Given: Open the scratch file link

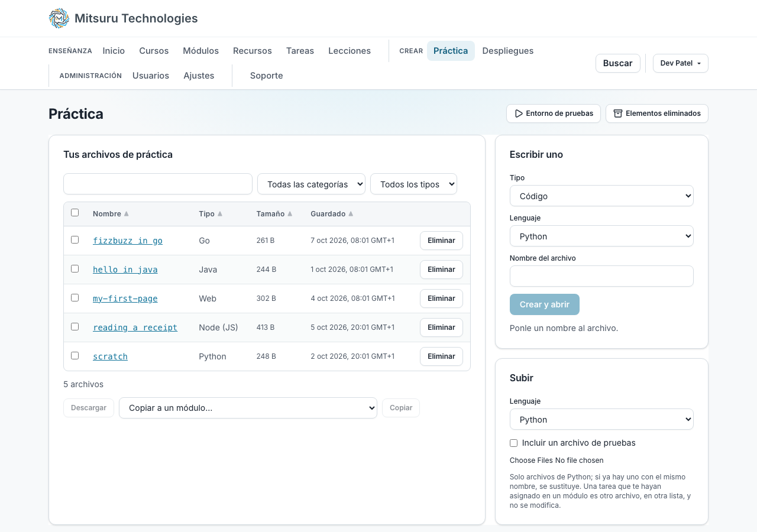Looking at the screenshot, I should point(110,356).
